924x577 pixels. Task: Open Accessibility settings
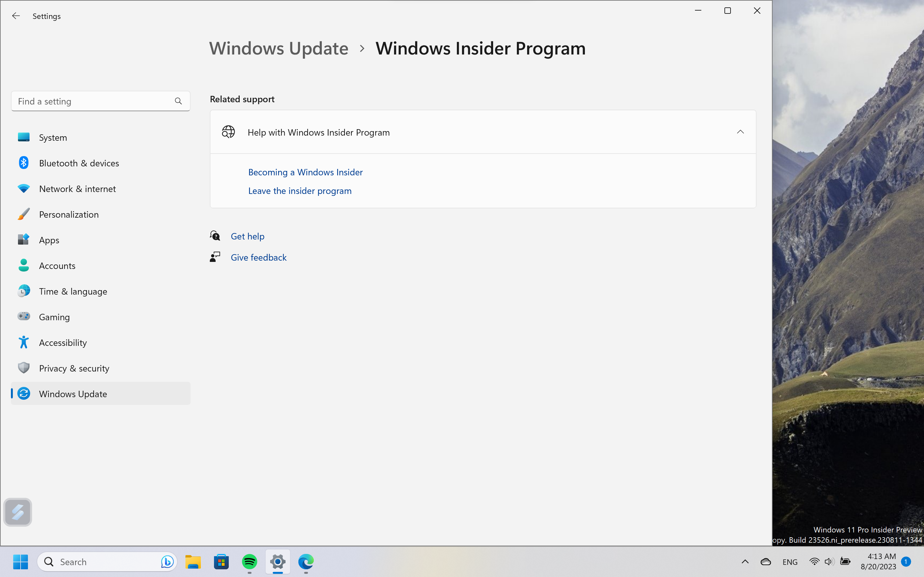click(63, 342)
